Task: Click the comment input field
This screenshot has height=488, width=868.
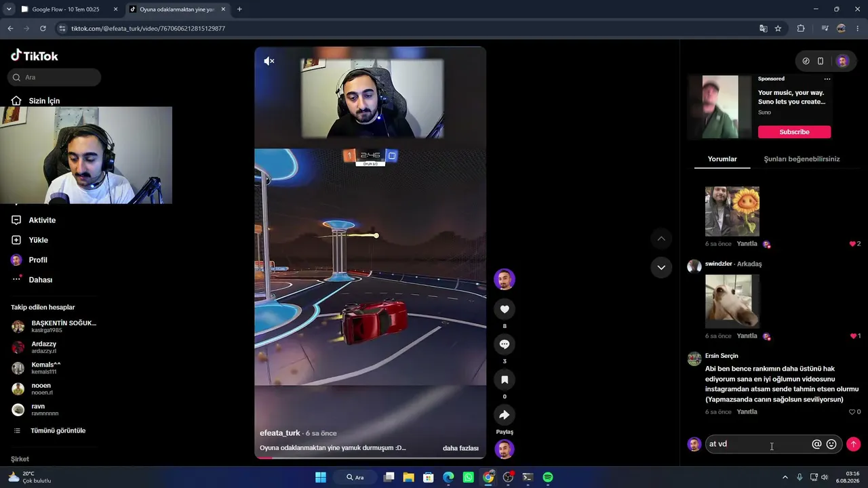Action: (x=757, y=444)
